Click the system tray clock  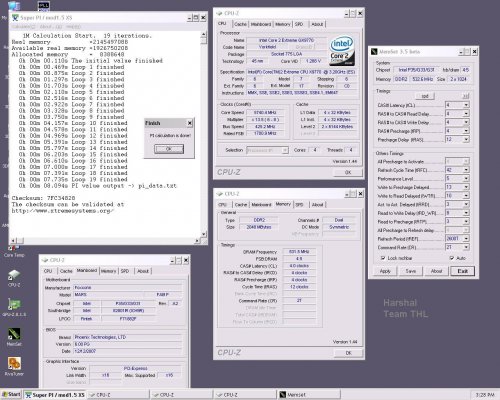(485, 395)
